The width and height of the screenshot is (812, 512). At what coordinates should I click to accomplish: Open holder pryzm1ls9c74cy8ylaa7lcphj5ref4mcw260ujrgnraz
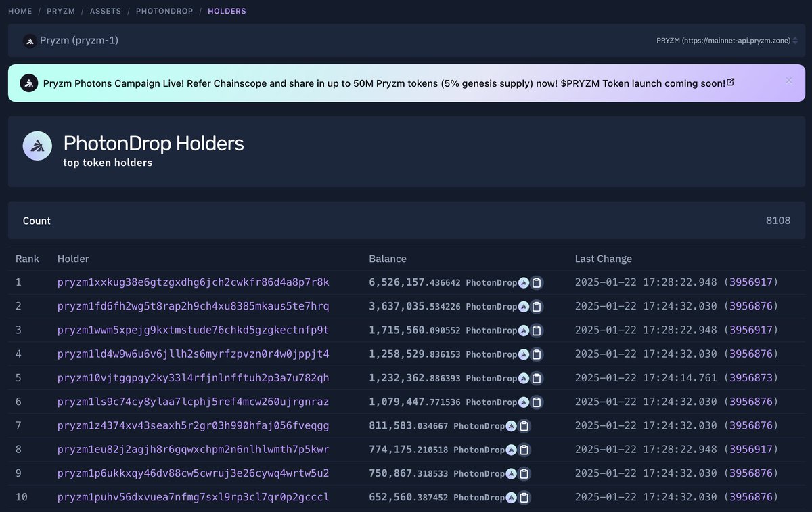click(194, 402)
